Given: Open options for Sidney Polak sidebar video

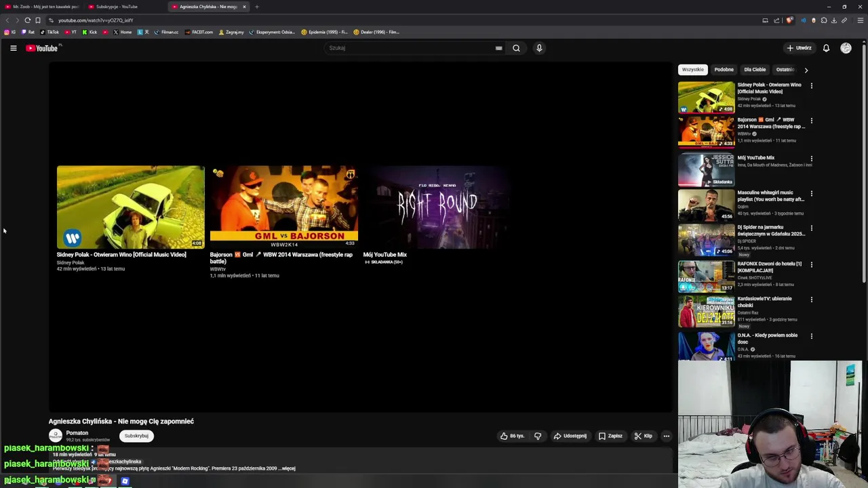Looking at the screenshot, I should pyautogui.click(x=811, y=86).
